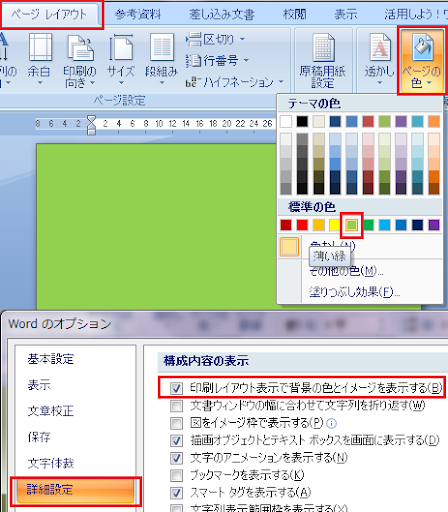Enable 図をイメージ枠で表示する checkbox

[176, 423]
